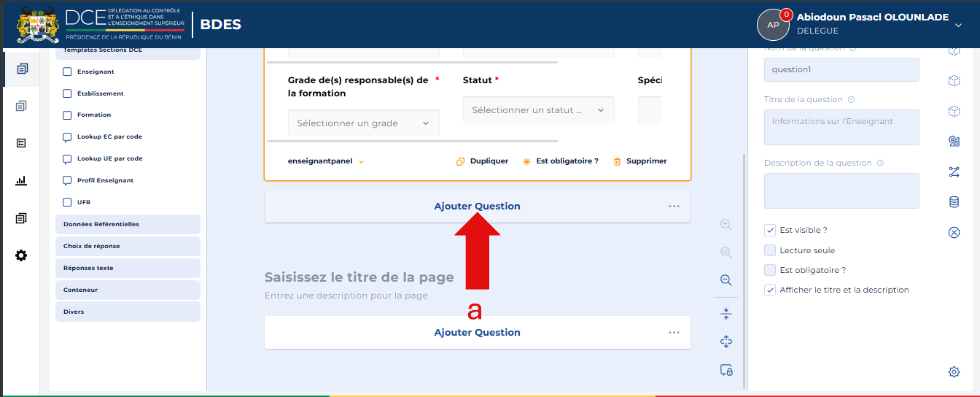Toggle Afficher le titre et la description checkbox
This screenshot has height=397, width=980.
pyautogui.click(x=770, y=290)
